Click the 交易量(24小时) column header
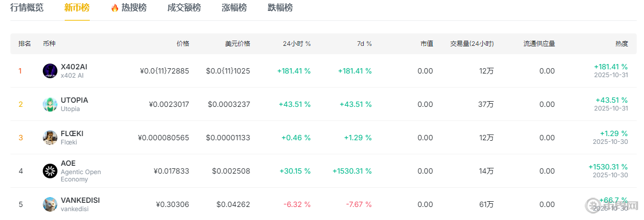 tap(472, 44)
